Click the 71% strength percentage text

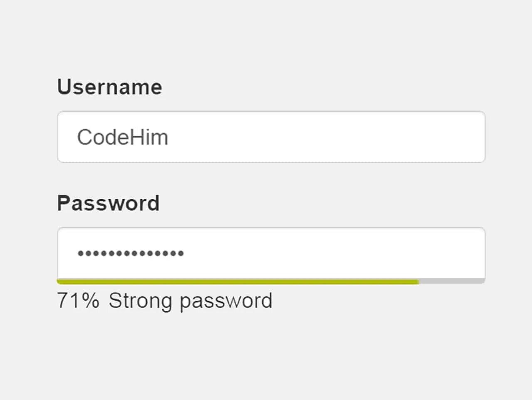(x=78, y=301)
